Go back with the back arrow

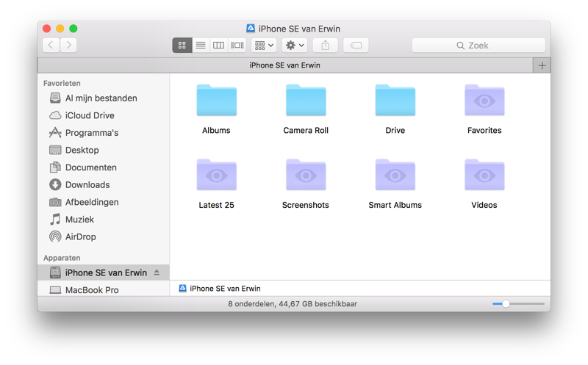coord(51,46)
